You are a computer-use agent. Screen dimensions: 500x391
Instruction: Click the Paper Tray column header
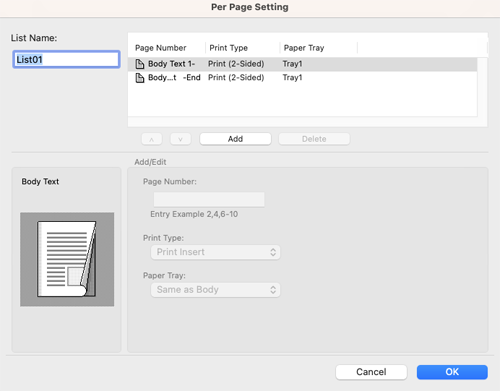pyautogui.click(x=304, y=48)
